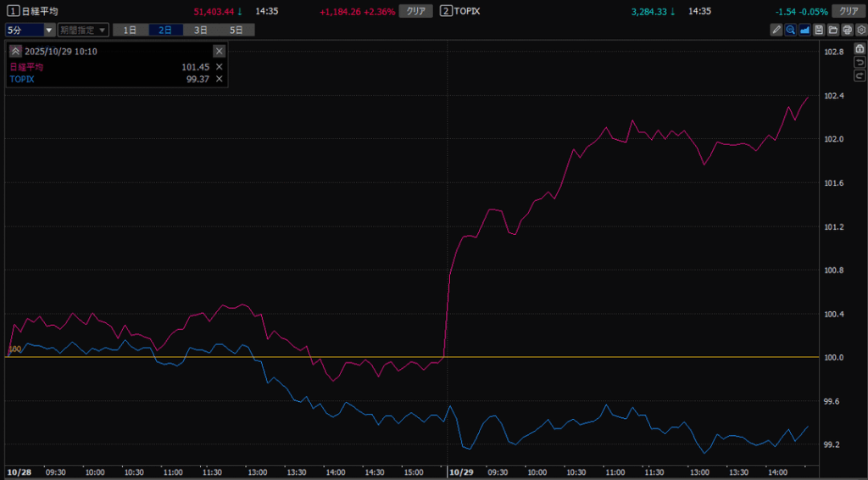
Task: Click クリア button for 日経平均
Action: (416, 11)
